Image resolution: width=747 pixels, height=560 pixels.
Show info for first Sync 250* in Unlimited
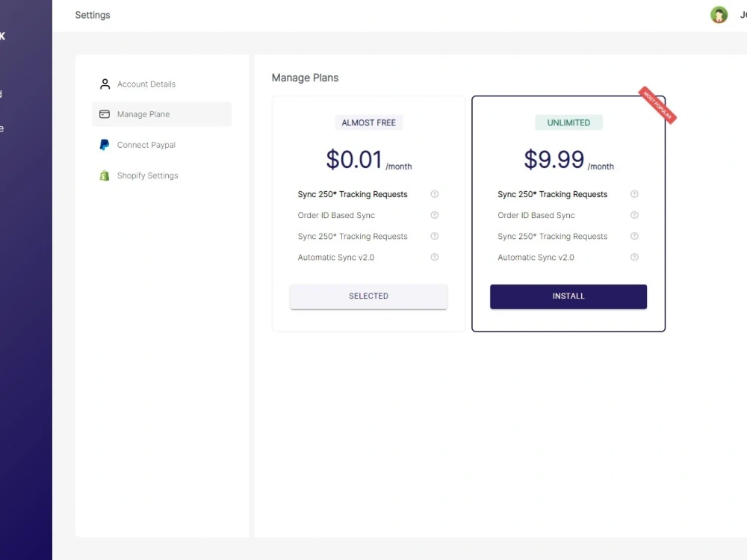click(x=634, y=194)
